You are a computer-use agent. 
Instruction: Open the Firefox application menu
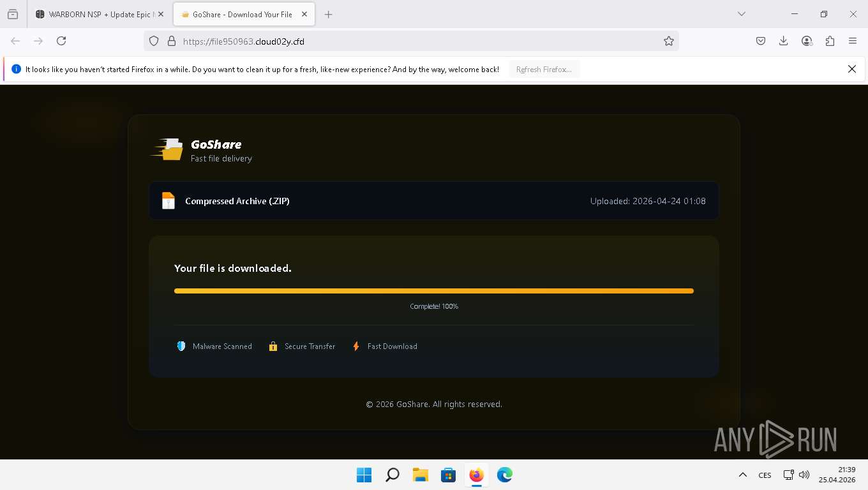[853, 41]
